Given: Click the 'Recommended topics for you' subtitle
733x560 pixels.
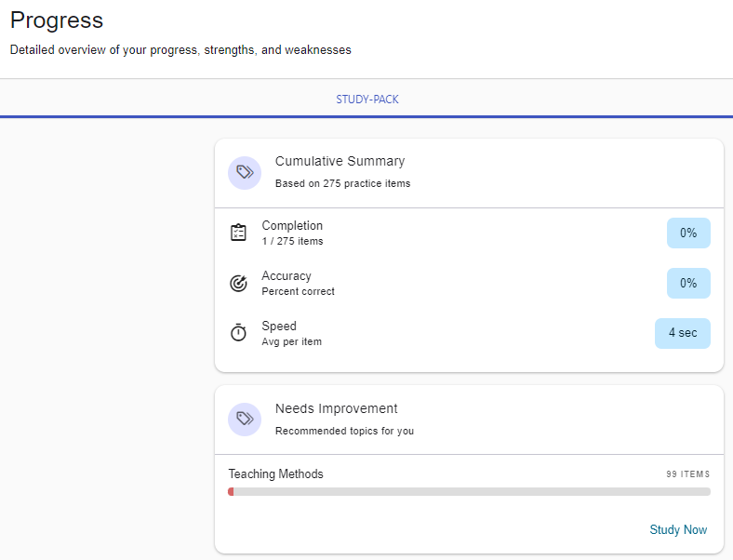Looking at the screenshot, I should coord(344,431).
